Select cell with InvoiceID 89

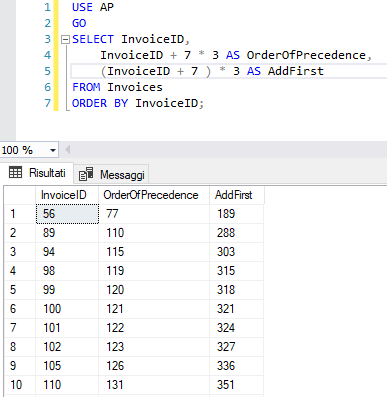point(67,233)
